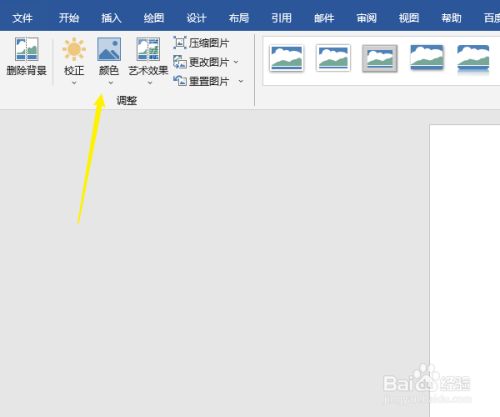Click the 压缩图片 compress icon
Viewport: 500px width, 417px height.
point(180,43)
